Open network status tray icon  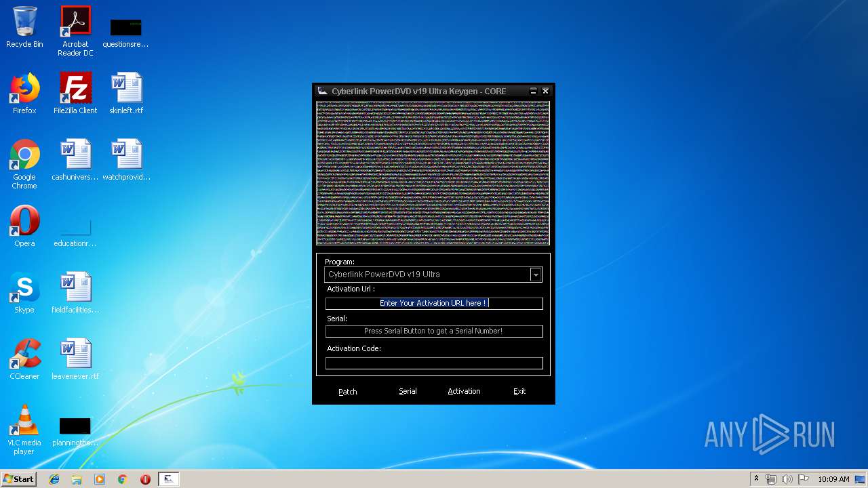[x=771, y=479]
